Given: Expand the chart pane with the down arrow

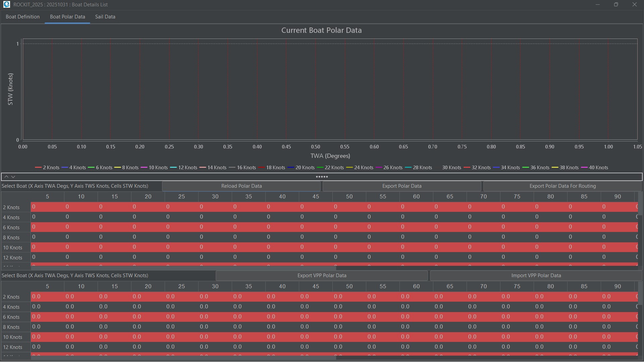Looking at the screenshot, I should pos(13,177).
